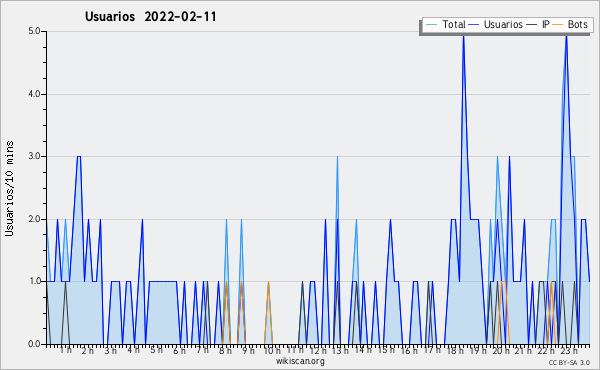Screen dimensions: 600x370
Task: Click the '23 h' x-axis label
Action: tap(569, 350)
